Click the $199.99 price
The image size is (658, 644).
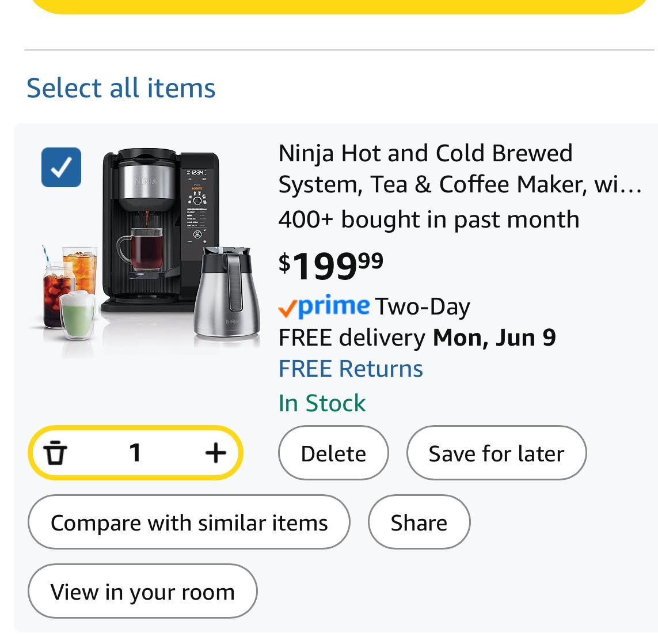point(331,266)
